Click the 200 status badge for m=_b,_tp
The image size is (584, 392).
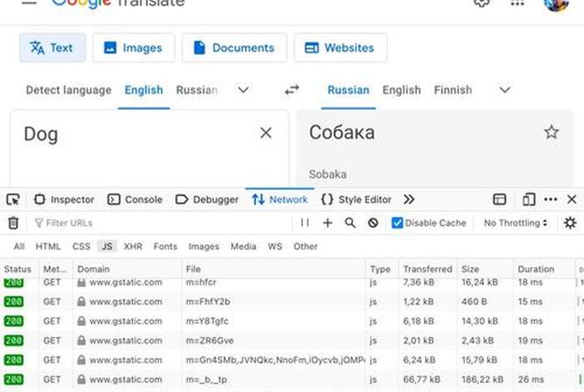tap(13, 379)
